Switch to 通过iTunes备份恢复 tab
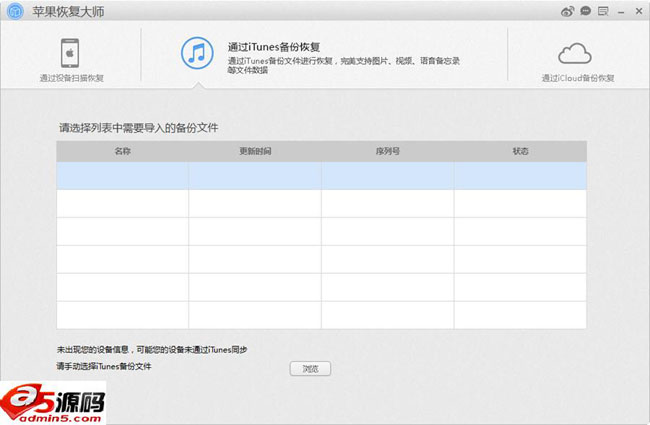The width and height of the screenshot is (650, 425). click(x=274, y=47)
